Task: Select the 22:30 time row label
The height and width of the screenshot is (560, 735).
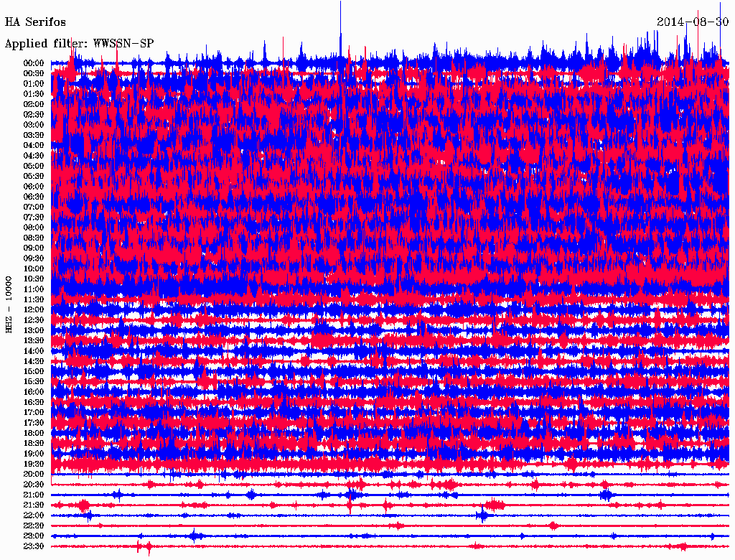Action: tap(34, 526)
